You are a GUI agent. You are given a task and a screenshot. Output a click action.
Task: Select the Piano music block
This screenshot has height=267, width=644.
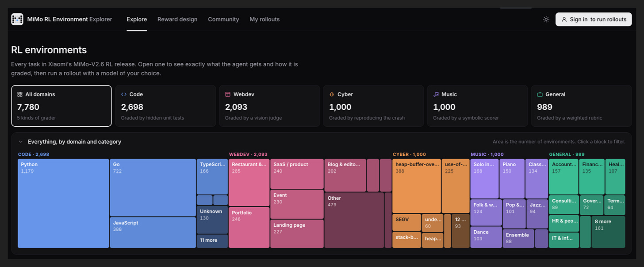pyautogui.click(x=512, y=178)
